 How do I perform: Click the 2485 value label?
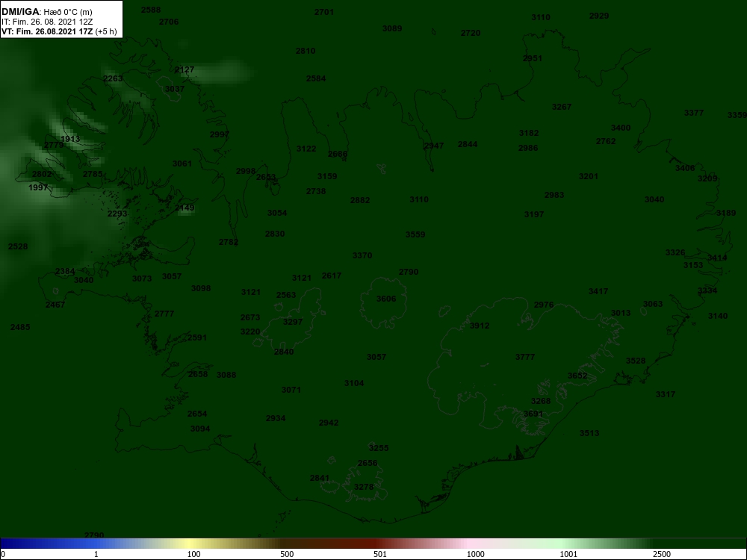tap(20, 327)
